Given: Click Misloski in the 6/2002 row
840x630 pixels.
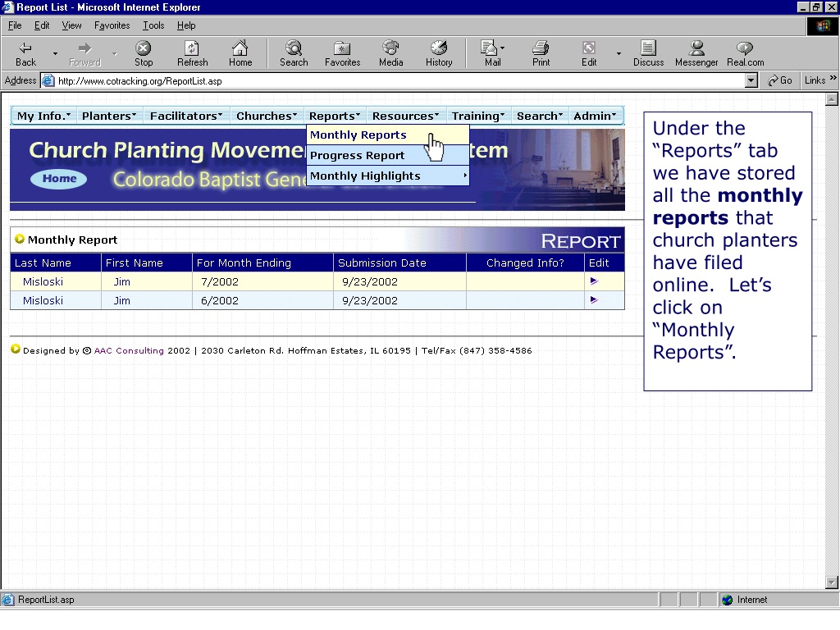Looking at the screenshot, I should pyautogui.click(x=43, y=300).
